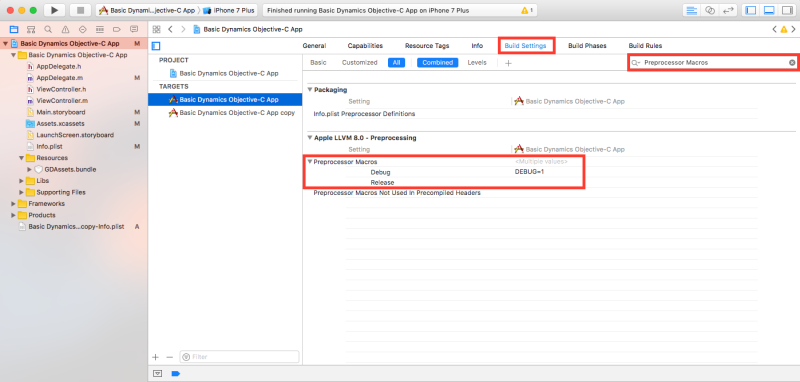This screenshot has height=382, width=800.
Task: Open the Report navigator
Action: coord(134,29)
